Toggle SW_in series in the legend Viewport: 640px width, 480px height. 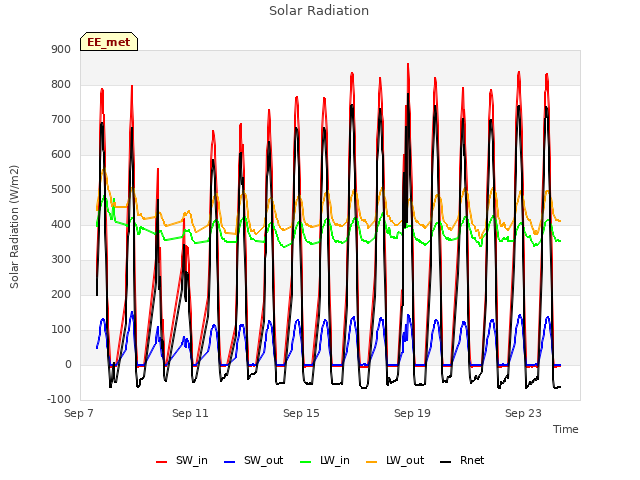tap(182, 460)
